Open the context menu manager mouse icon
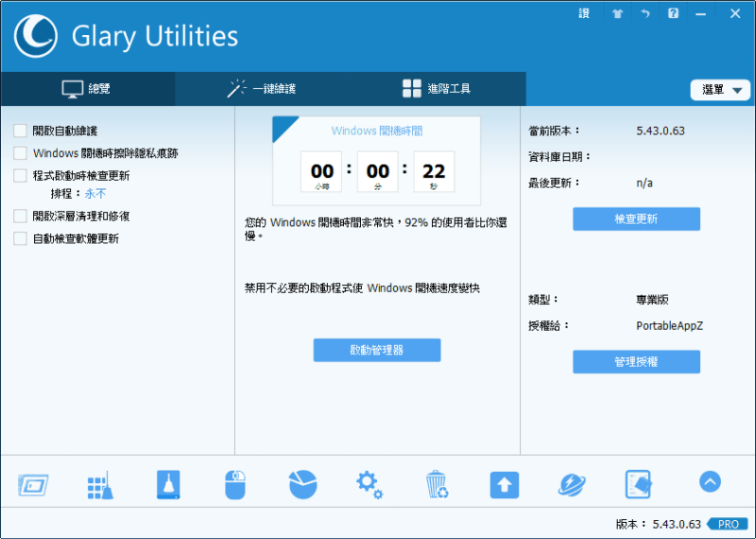 point(235,484)
